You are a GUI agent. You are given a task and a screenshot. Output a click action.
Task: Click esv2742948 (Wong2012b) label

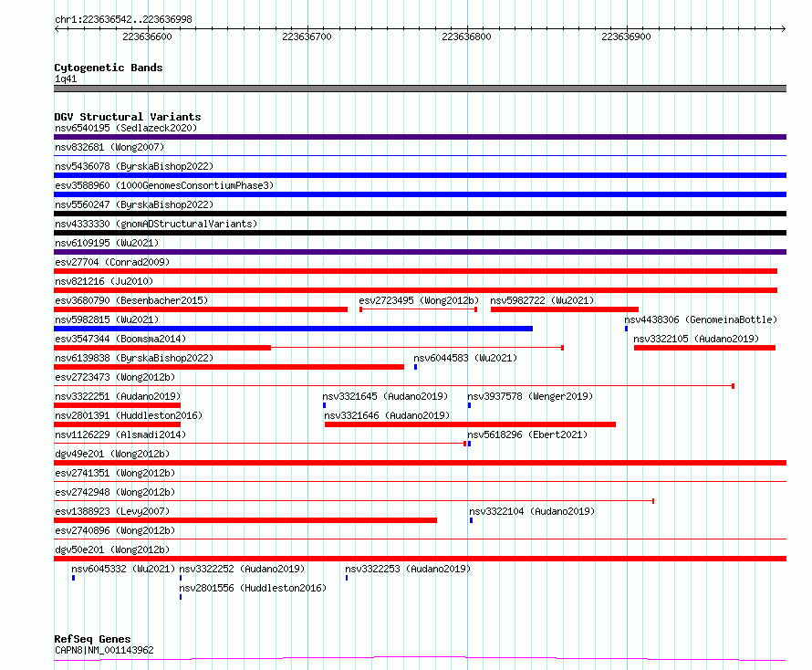[115, 492]
